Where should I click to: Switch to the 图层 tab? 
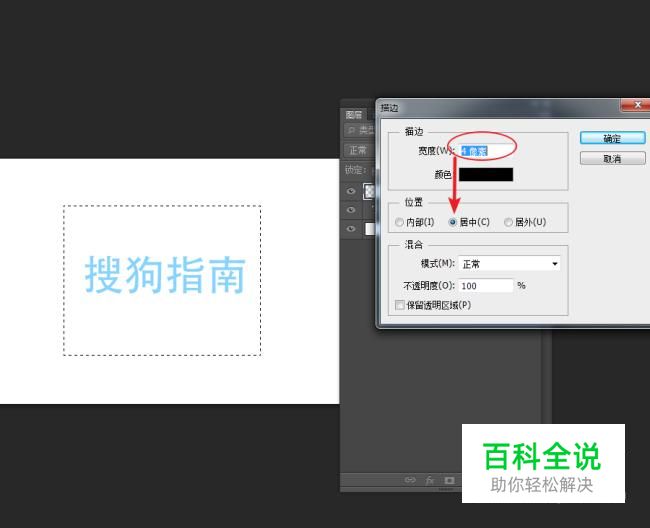354,114
